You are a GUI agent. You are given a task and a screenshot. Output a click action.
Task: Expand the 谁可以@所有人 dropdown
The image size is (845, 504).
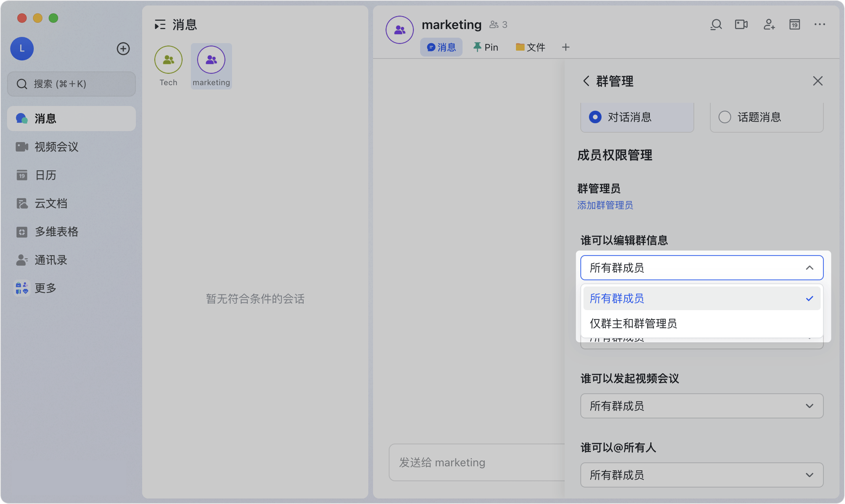click(702, 475)
